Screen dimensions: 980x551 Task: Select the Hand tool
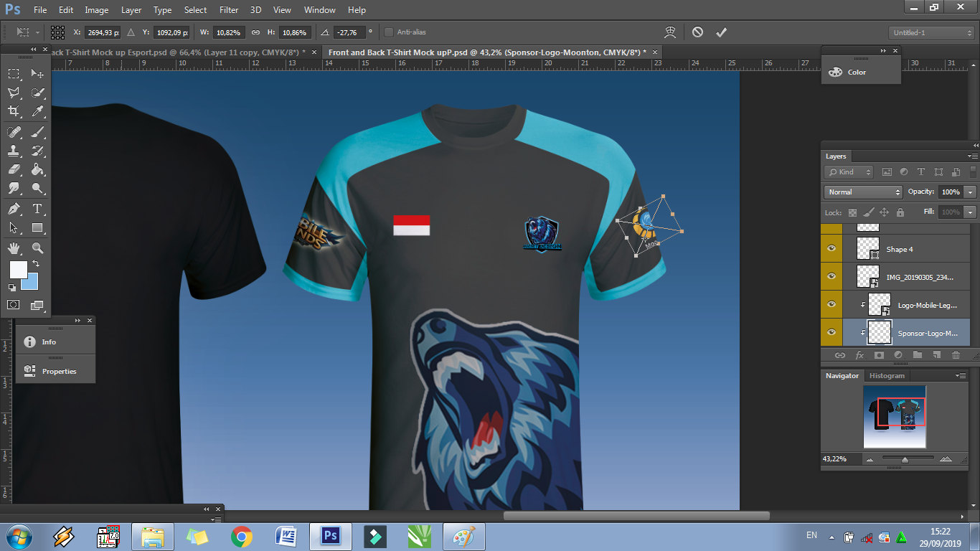pos(14,248)
